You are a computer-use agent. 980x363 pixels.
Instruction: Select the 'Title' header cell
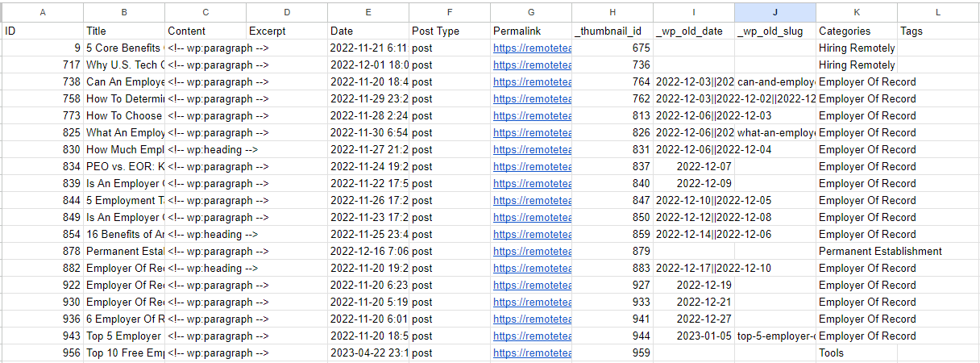(124, 31)
